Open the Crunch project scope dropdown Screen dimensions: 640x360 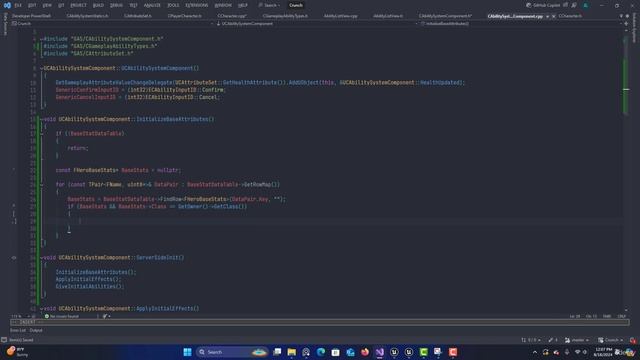pos(112,24)
